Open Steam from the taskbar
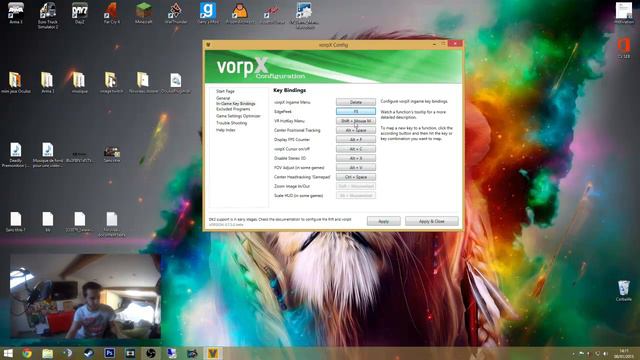This screenshot has height=360, width=640. tap(89, 353)
